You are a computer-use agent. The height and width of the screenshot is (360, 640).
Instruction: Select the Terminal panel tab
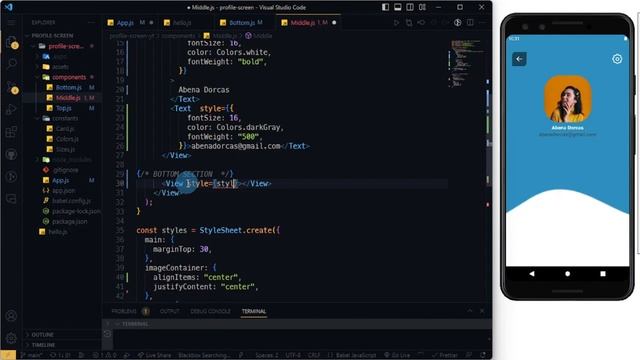253,311
